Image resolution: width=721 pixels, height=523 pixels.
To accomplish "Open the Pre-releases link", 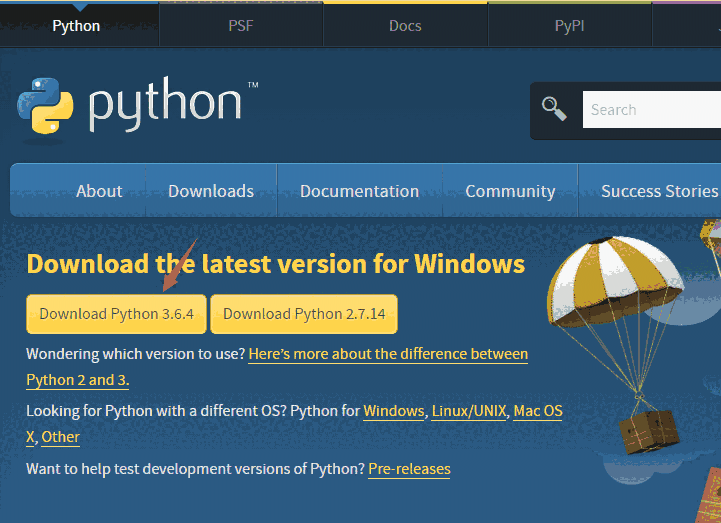I will [x=409, y=469].
